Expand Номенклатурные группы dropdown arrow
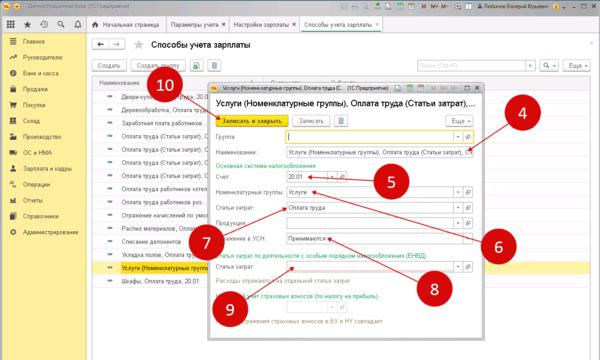The image size is (600, 360). pos(458,192)
